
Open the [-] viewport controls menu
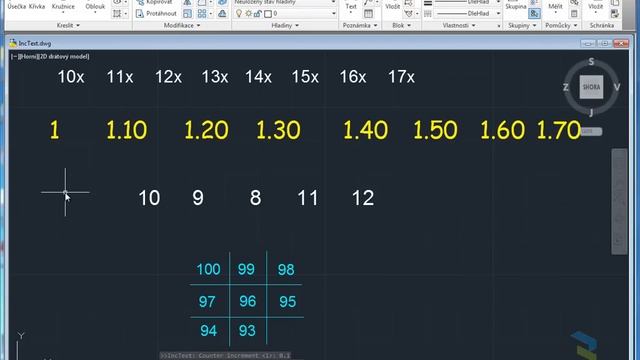point(14,57)
